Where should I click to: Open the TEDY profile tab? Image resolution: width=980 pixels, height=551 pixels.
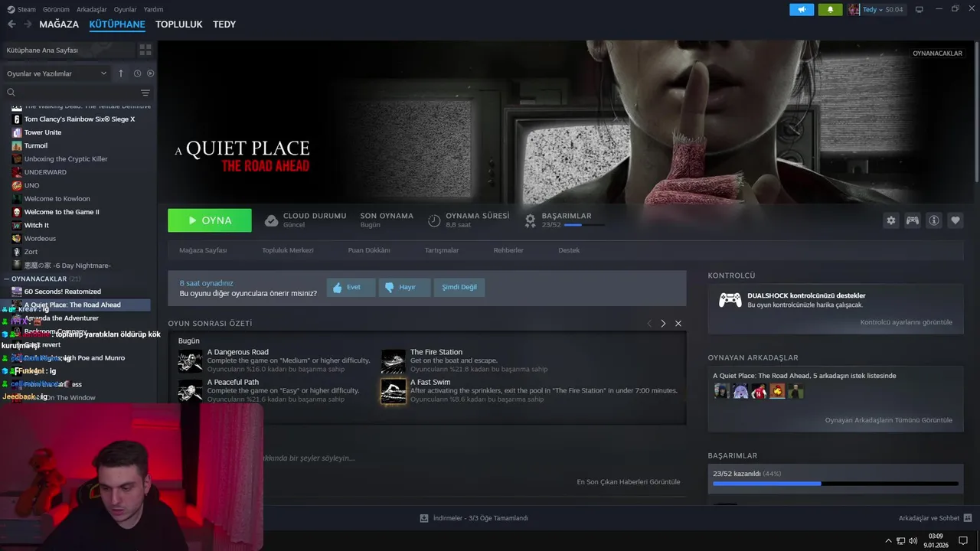(224, 24)
